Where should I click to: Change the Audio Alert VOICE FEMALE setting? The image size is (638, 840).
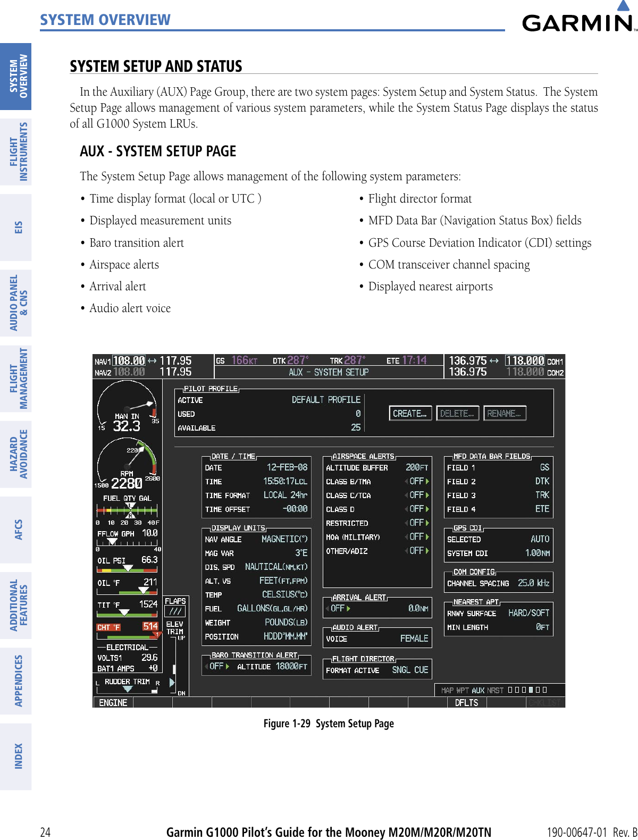click(414, 639)
